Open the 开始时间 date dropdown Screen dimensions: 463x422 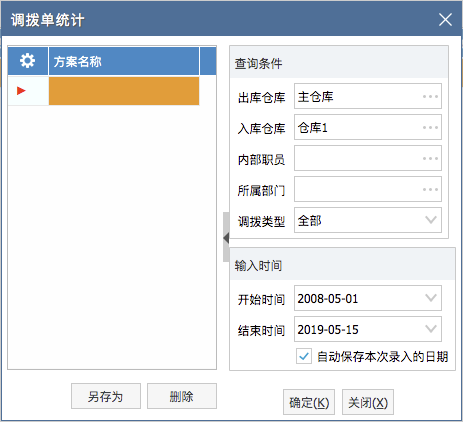click(431, 298)
